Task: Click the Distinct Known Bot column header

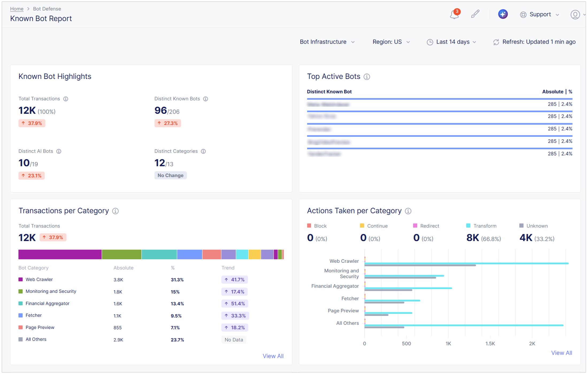Action: (329, 92)
